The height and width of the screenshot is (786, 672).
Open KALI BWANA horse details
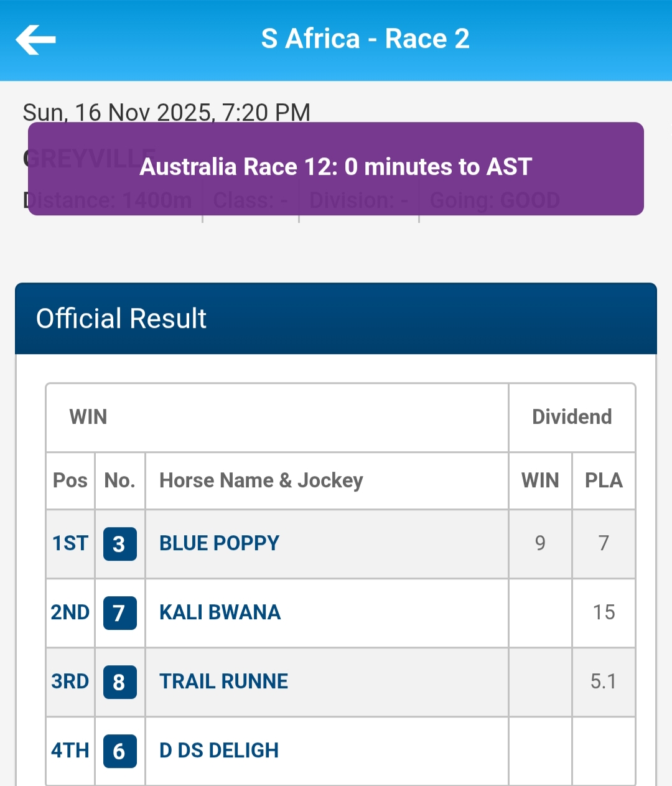coord(220,612)
